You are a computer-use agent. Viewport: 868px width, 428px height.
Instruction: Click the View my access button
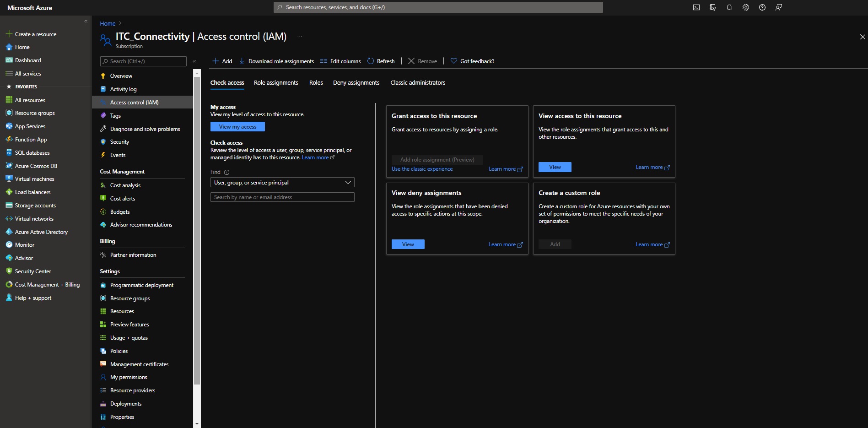click(237, 127)
